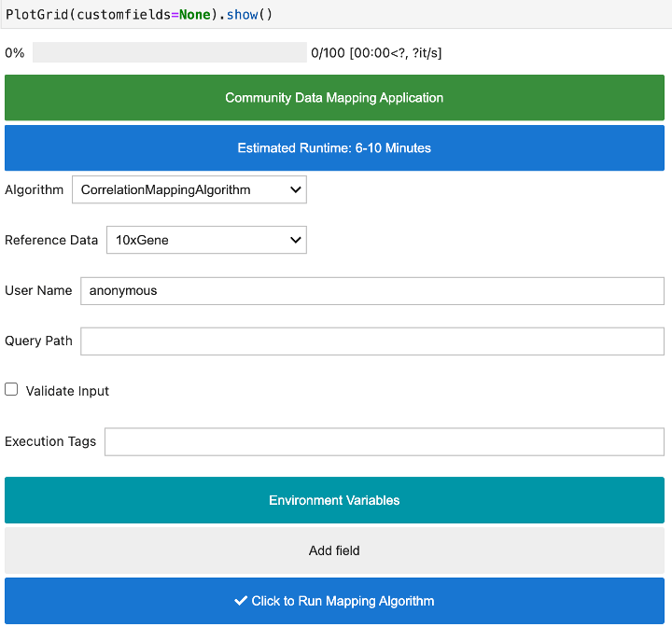Click the 0% progress label

point(15,53)
